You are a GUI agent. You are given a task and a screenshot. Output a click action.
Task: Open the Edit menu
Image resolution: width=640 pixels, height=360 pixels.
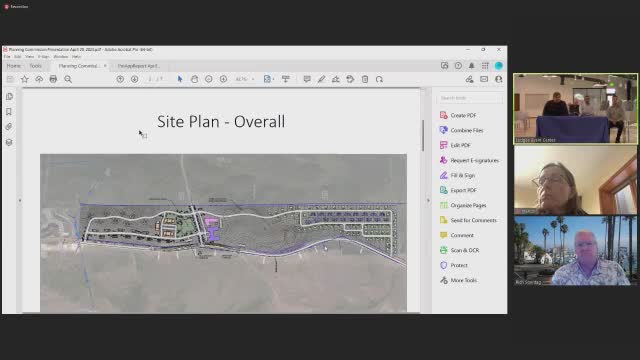pyautogui.click(x=18, y=57)
